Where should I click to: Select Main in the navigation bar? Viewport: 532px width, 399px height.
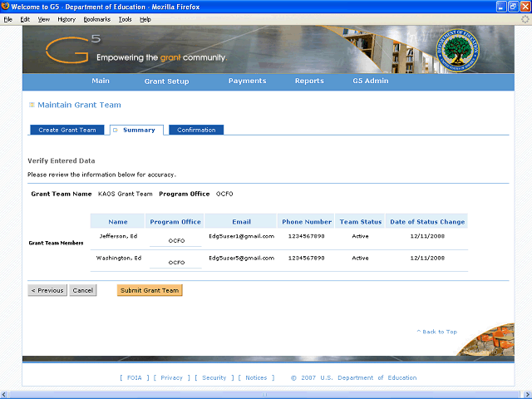pos(101,81)
